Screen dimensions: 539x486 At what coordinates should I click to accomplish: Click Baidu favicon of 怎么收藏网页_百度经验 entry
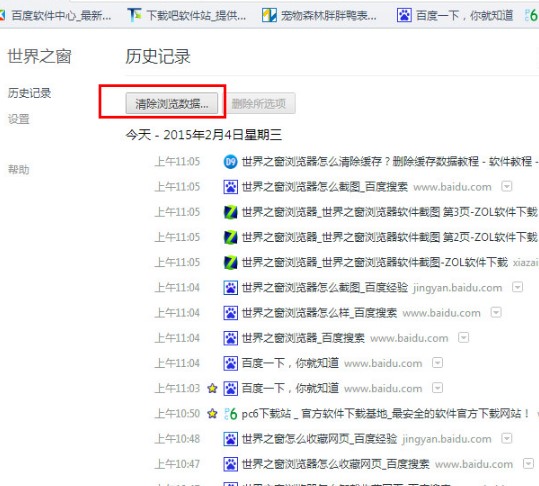click(230, 439)
